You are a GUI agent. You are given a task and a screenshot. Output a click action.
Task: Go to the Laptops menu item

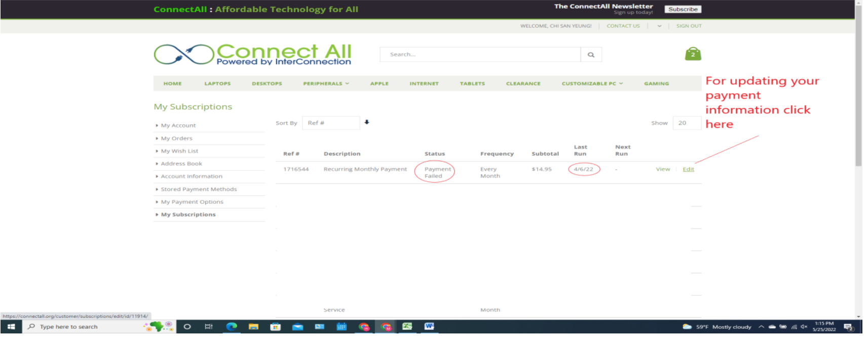[x=217, y=83]
